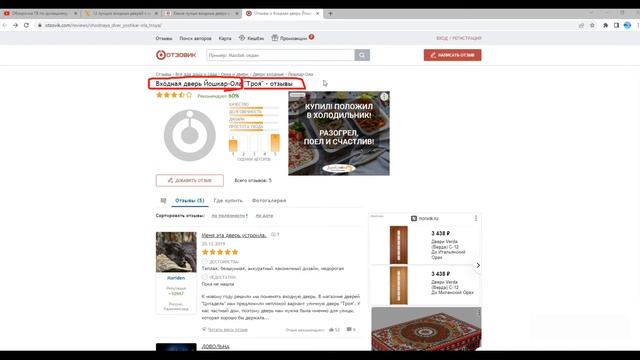The height and width of the screenshot is (360, 640).
Task: Click the photo count icon beside review title
Action: pyautogui.click(x=274, y=235)
